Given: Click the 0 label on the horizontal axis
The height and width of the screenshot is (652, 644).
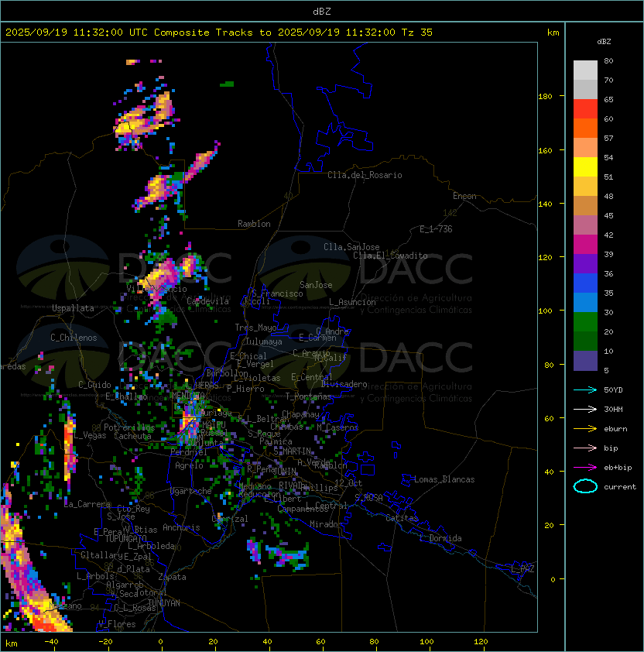Looking at the screenshot, I should coord(161,642).
